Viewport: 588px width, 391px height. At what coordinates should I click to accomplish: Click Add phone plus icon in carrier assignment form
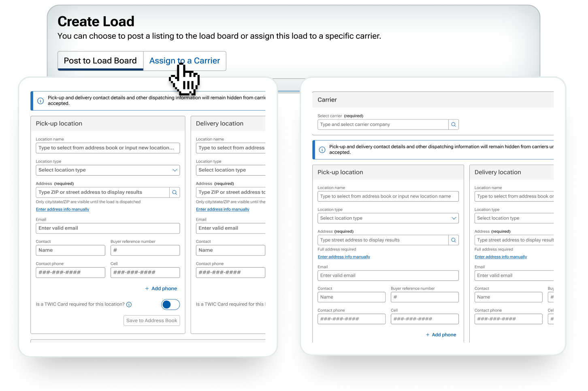(428, 335)
